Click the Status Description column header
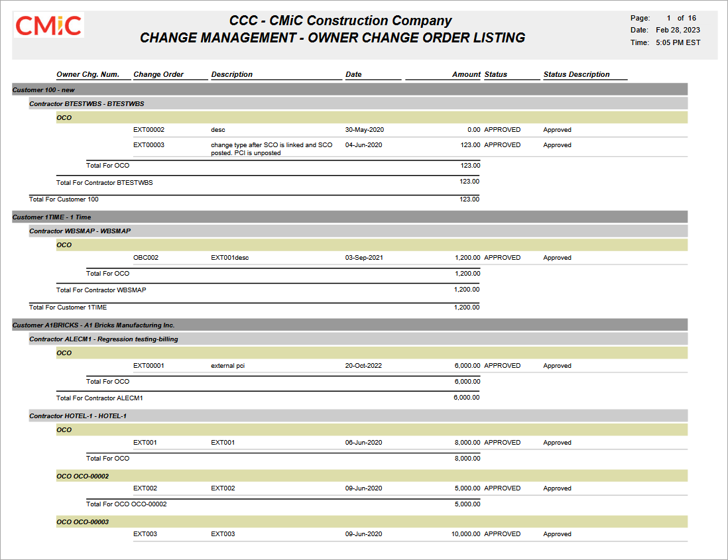Viewport: 728px width, 560px height. (576, 74)
